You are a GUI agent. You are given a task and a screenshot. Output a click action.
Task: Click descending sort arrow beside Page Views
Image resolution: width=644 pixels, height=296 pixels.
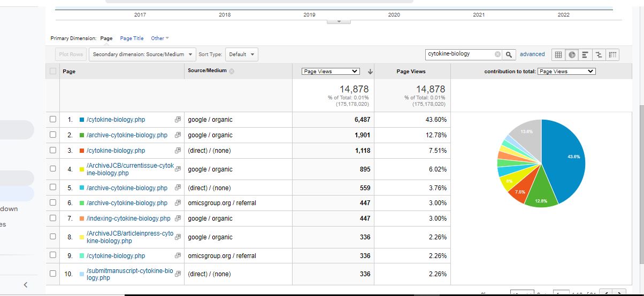click(x=370, y=72)
